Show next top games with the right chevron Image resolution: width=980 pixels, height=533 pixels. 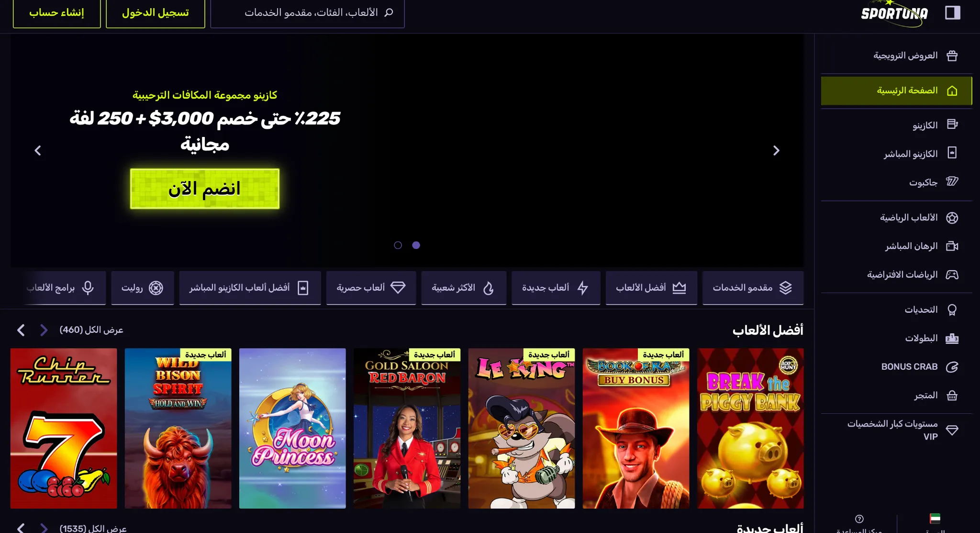tap(44, 330)
